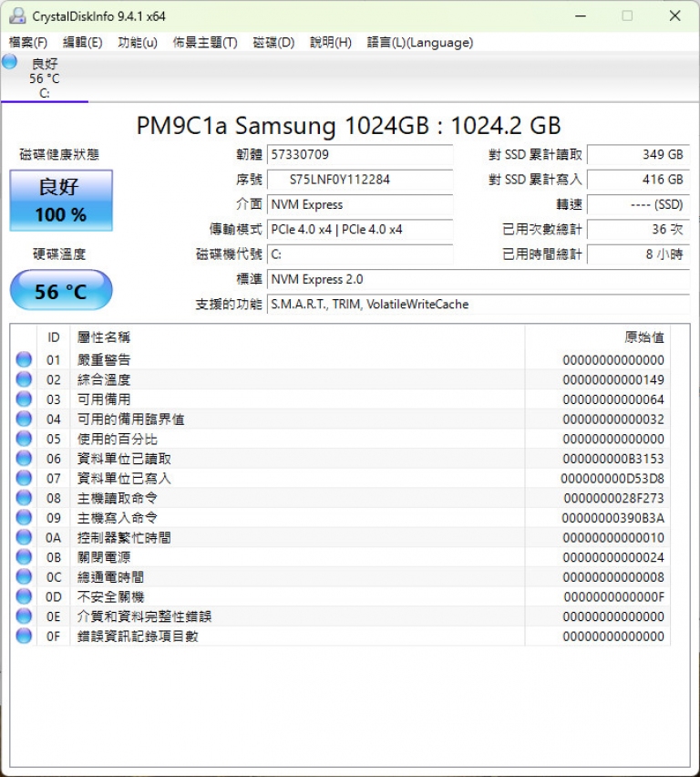Click the drive title PM9C1a Samsung 1024GB
Viewport: 700px width, 777px height.
click(x=349, y=125)
